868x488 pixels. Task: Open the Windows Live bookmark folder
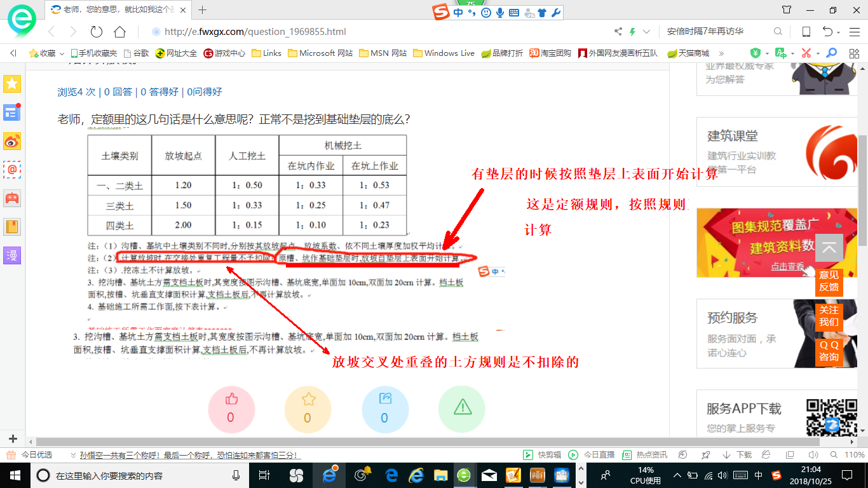444,53
